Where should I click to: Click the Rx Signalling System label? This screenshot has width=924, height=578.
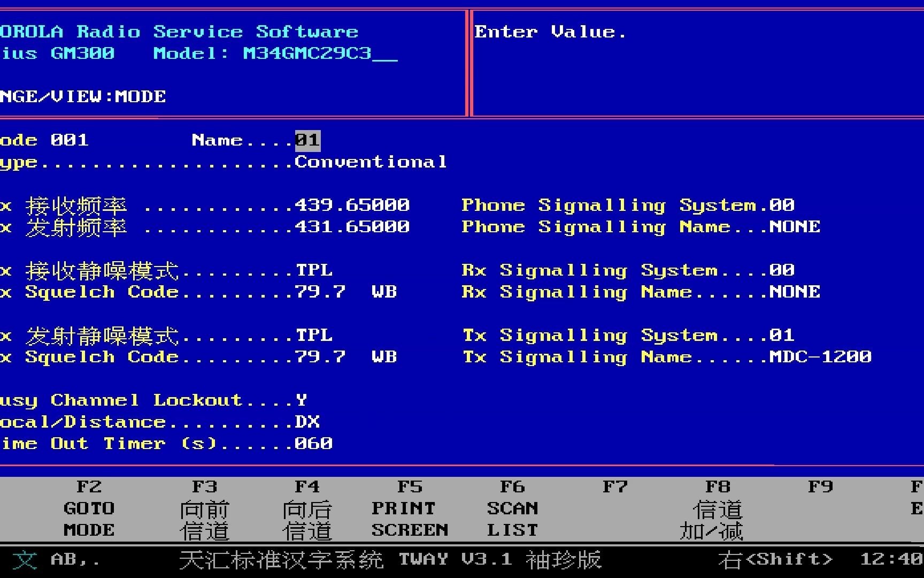(x=589, y=270)
